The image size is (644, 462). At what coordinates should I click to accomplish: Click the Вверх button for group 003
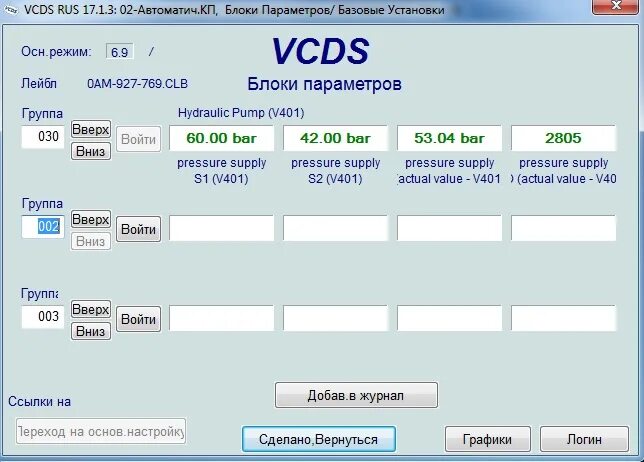[91, 309]
